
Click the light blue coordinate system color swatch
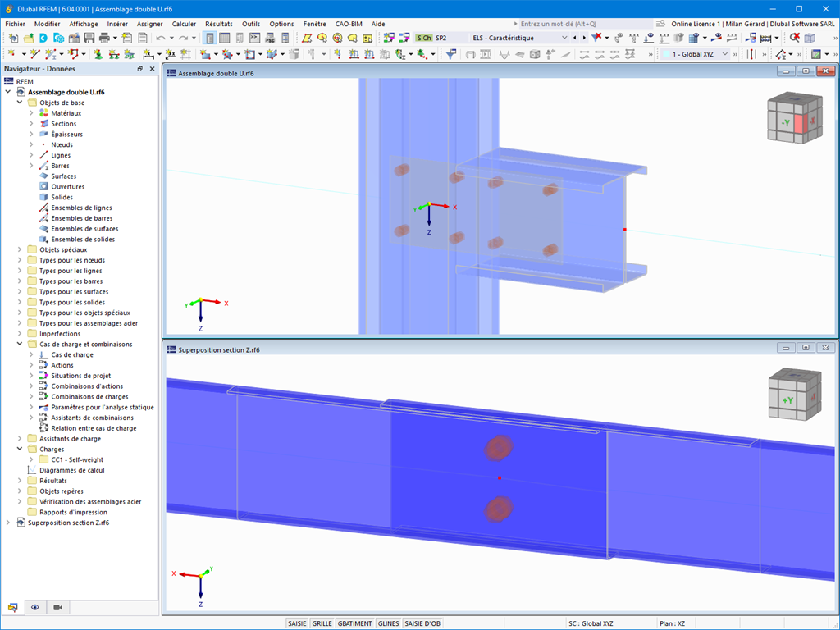666,54
